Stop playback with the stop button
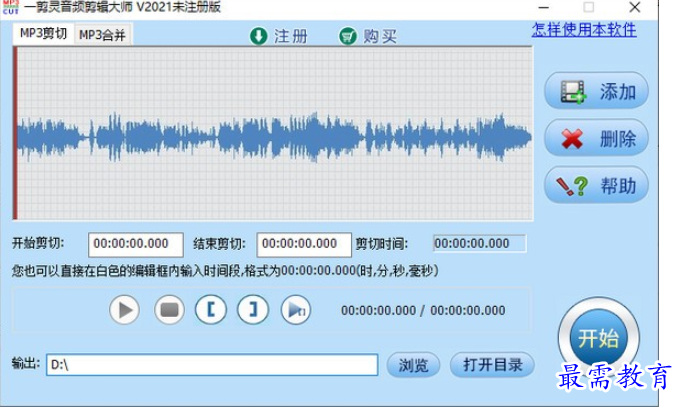 169,310
